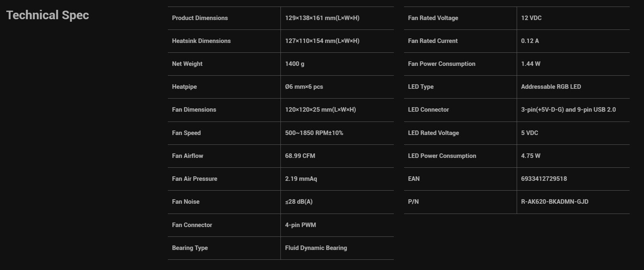The height and width of the screenshot is (270, 644).
Task: Select the Fan Airflow 68.99 CFM value
Action: [300, 156]
